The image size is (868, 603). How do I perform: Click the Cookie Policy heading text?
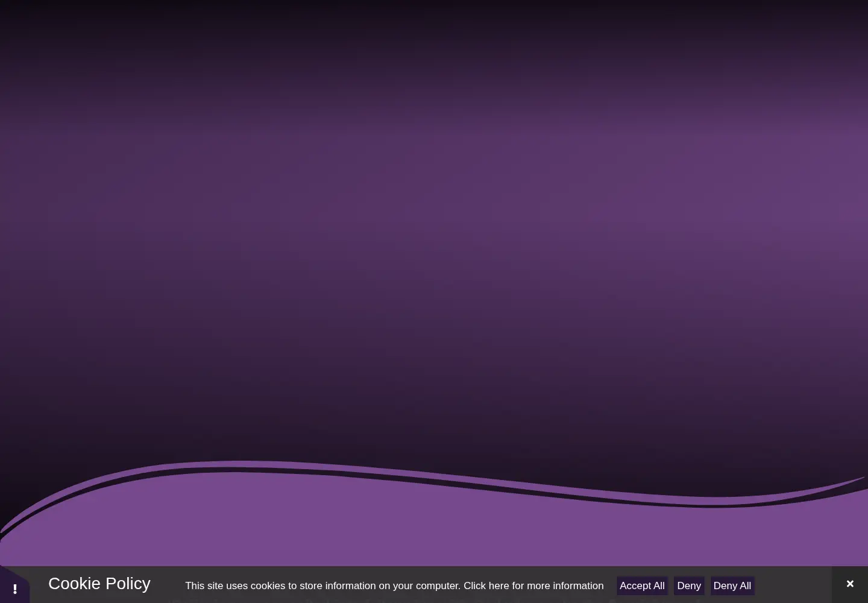[99, 583]
